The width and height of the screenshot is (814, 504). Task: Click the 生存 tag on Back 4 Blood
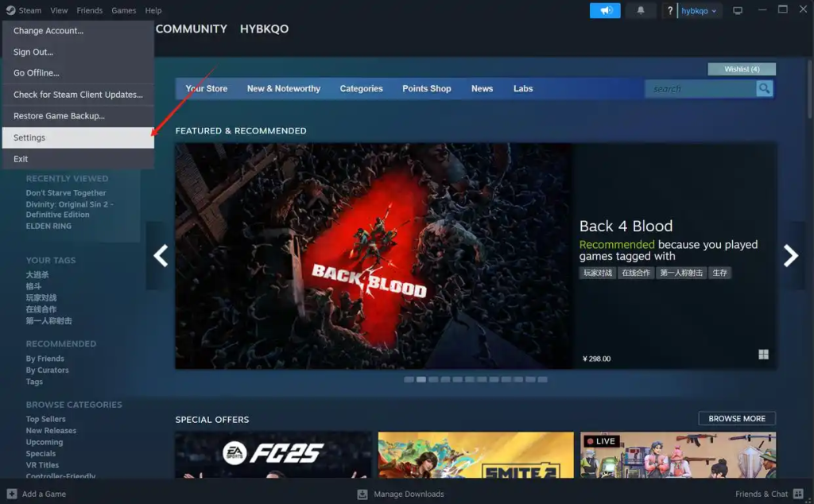719,273
